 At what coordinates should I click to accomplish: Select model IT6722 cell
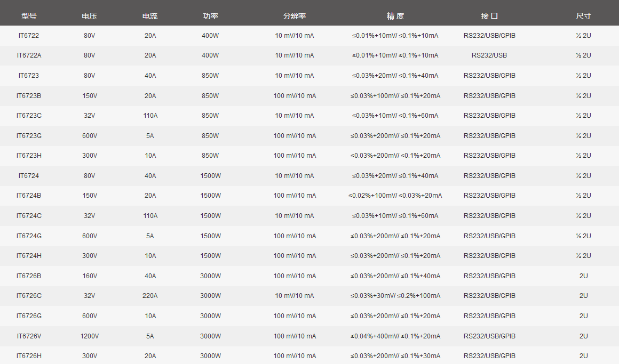(29, 36)
